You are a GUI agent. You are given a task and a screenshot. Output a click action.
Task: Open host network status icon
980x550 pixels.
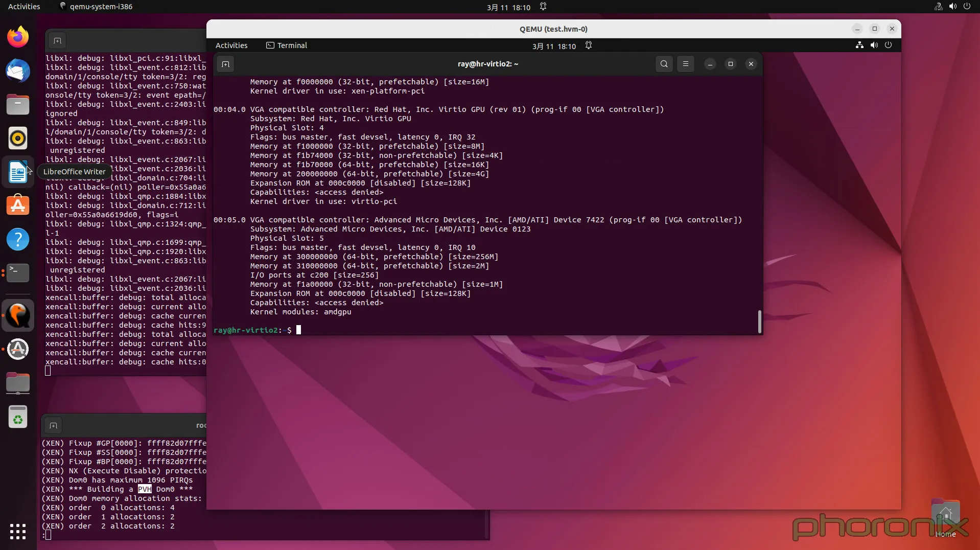click(939, 7)
